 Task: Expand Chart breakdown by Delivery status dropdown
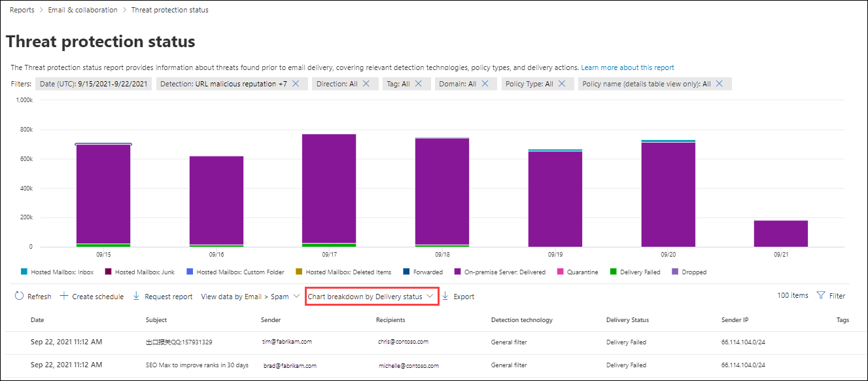[372, 297]
